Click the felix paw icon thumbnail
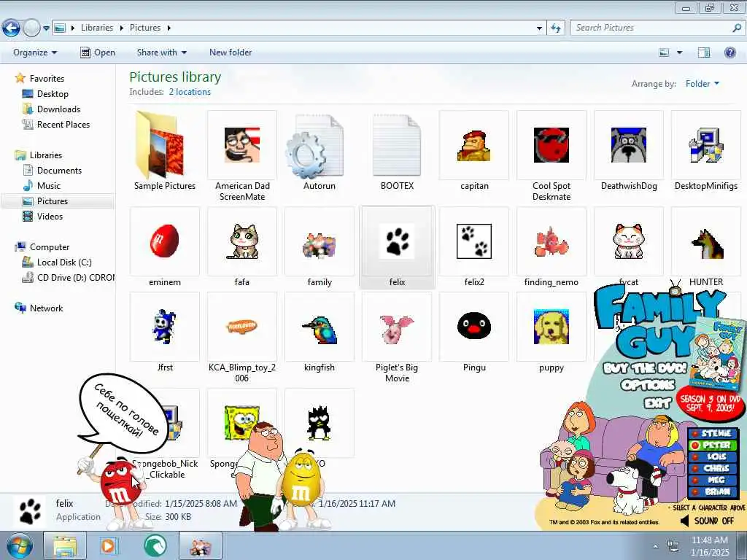The width and height of the screenshot is (747, 560). (397, 241)
